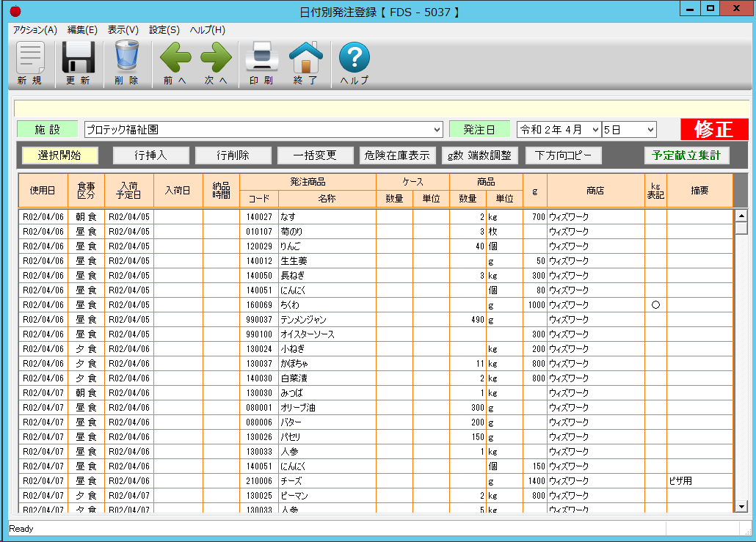Open the アクション(A) menu

[35, 30]
